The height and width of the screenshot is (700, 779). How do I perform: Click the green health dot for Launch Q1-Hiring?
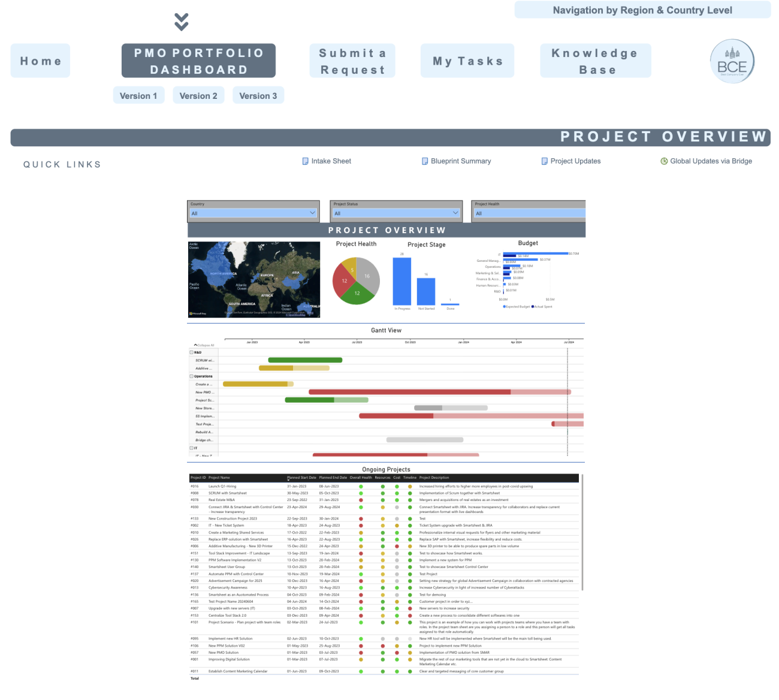(x=360, y=486)
